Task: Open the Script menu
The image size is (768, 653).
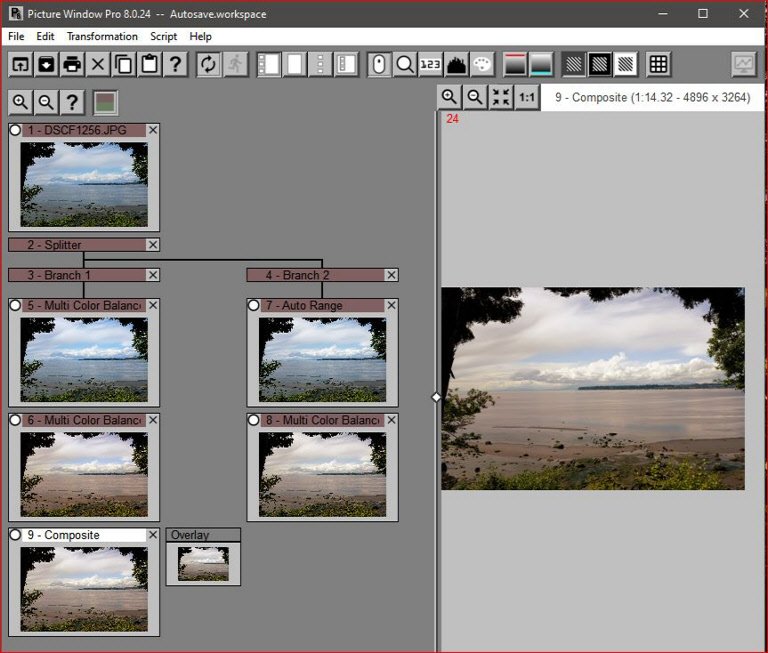Action: point(163,36)
